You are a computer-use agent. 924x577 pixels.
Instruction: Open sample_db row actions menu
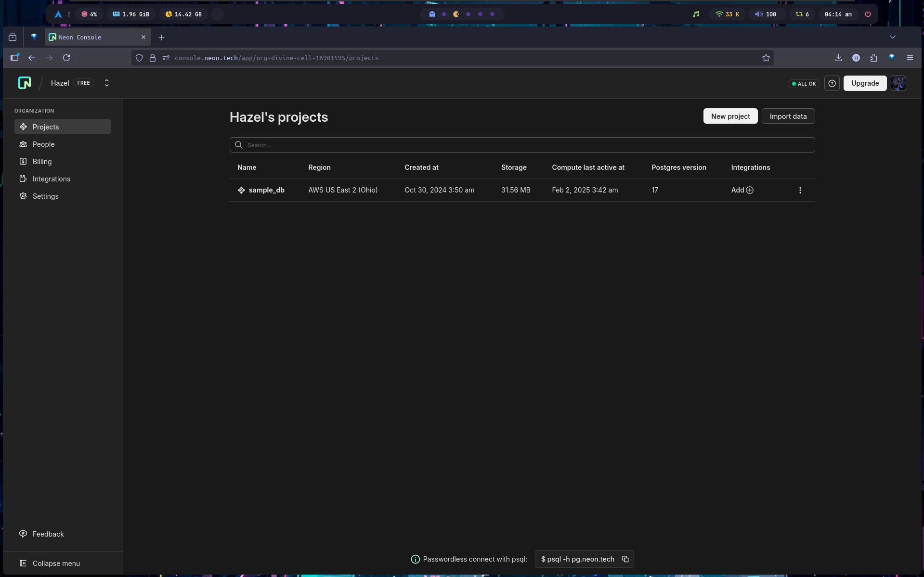tap(800, 191)
